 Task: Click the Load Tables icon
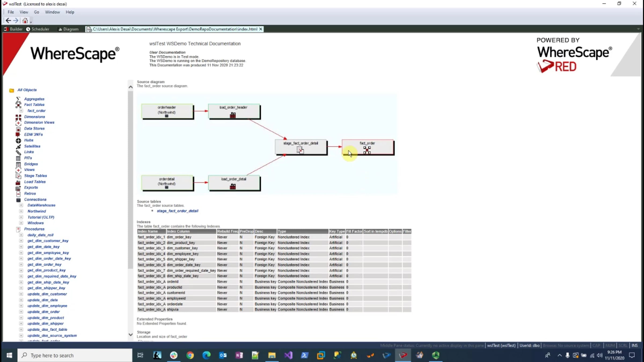[18, 182]
